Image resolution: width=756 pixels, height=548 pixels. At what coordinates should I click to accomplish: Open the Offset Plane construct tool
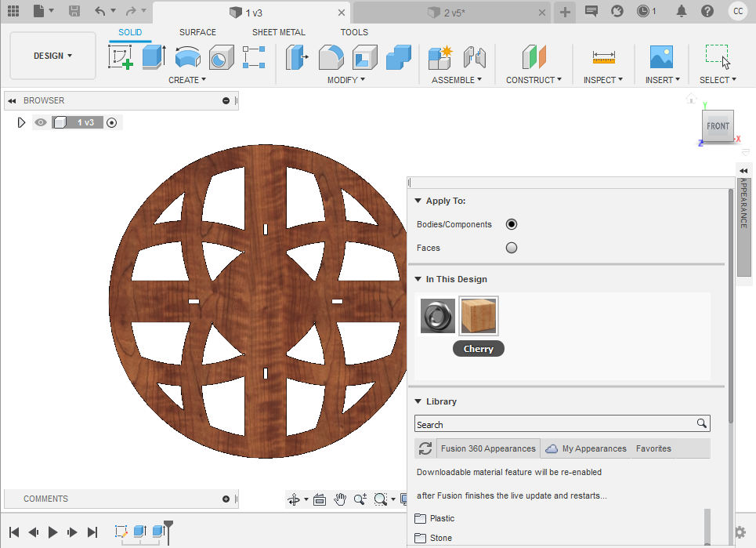pos(534,57)
